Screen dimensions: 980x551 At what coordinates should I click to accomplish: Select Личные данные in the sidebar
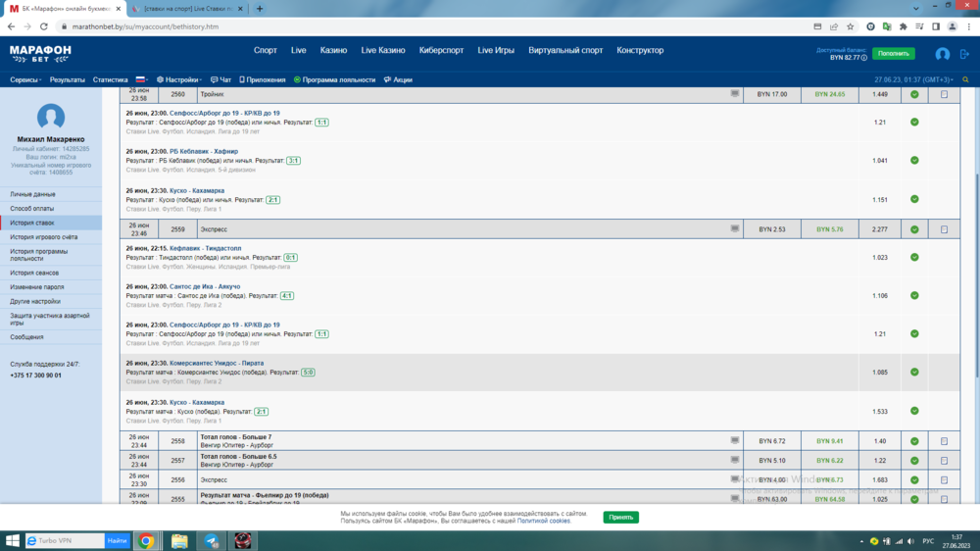tap(33, 194)
